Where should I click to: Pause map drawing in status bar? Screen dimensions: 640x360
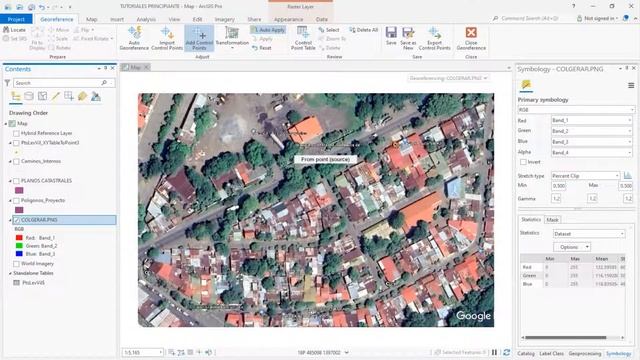tap(494, 352)
